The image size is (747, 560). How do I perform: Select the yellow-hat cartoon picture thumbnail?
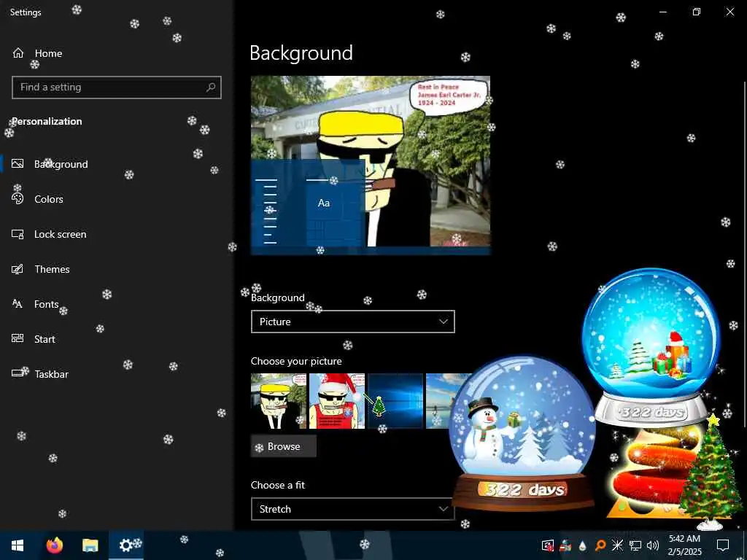[279, 401]
